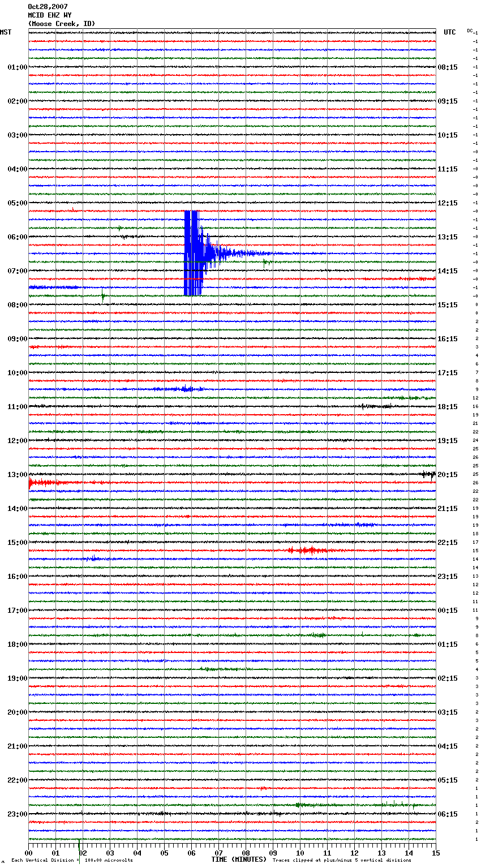Click minute tick 08 on bottom axis
This screenshot has height=868, width=481.
pos(246,853)
